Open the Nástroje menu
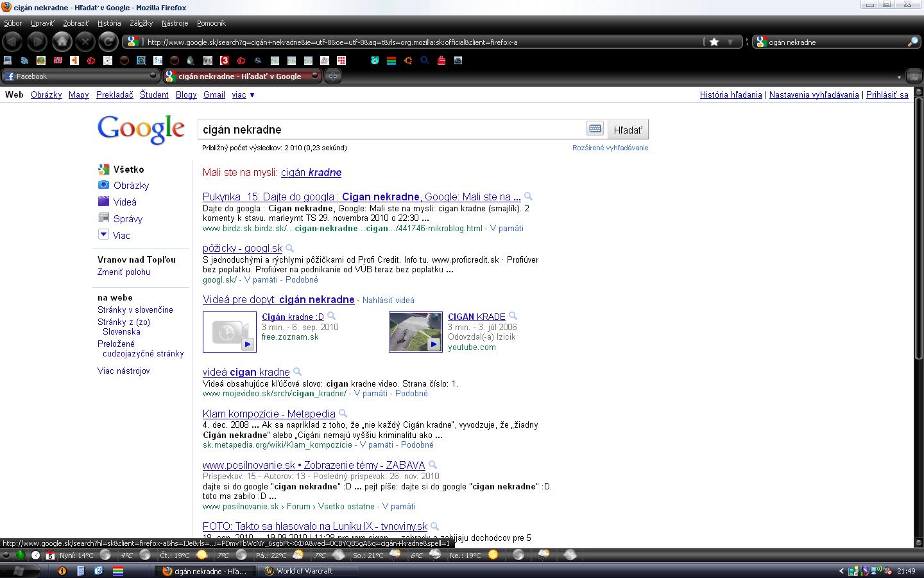This screenshot has width=924, height=578. [x=175, y=23]
